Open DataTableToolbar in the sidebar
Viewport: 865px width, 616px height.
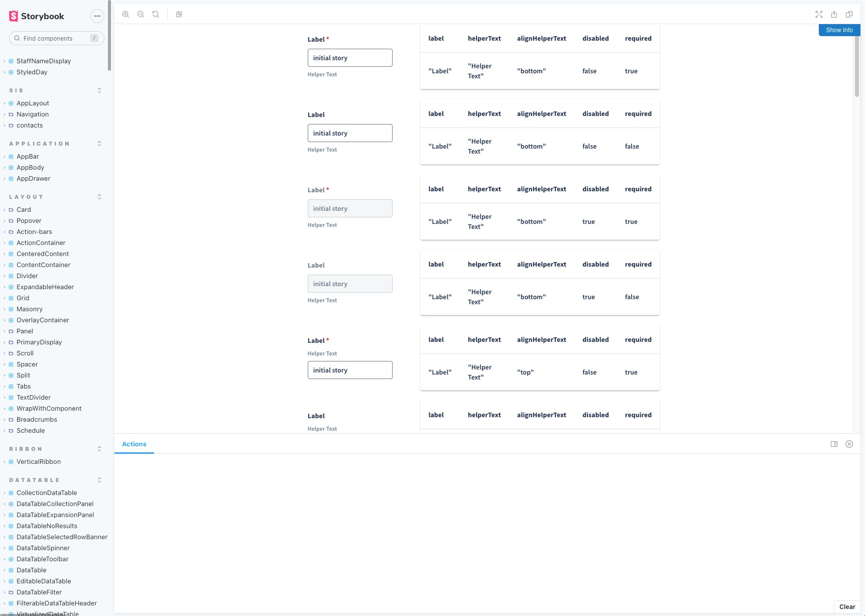coord(43,559)
